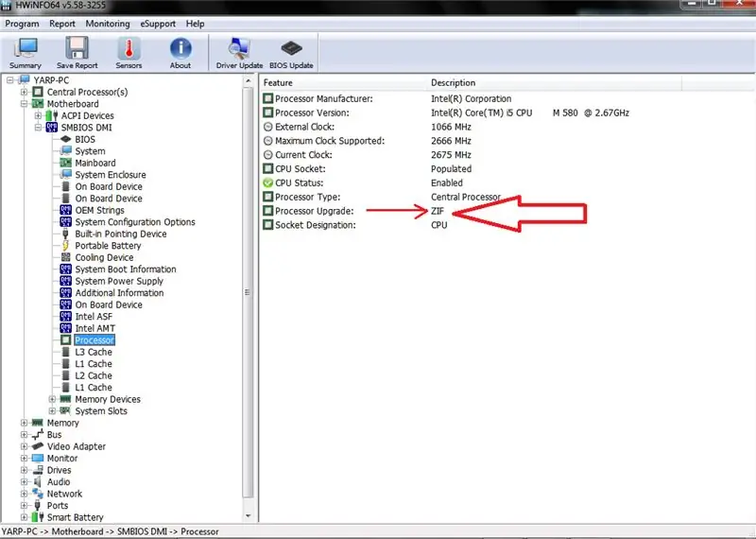Select Additional Information tree item
The height and width of the screenshot is (539, 756).
[x=119, y=293]
